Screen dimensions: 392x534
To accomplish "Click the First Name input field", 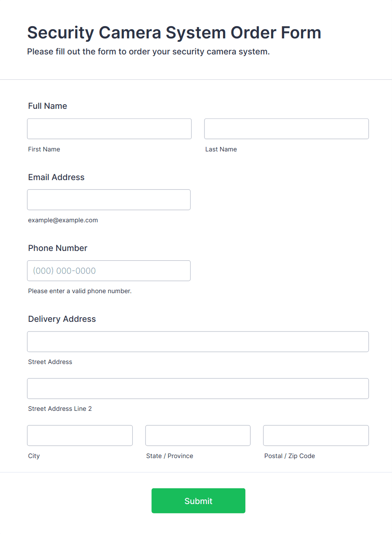I will pyautogui.click(x=109, y=129).
